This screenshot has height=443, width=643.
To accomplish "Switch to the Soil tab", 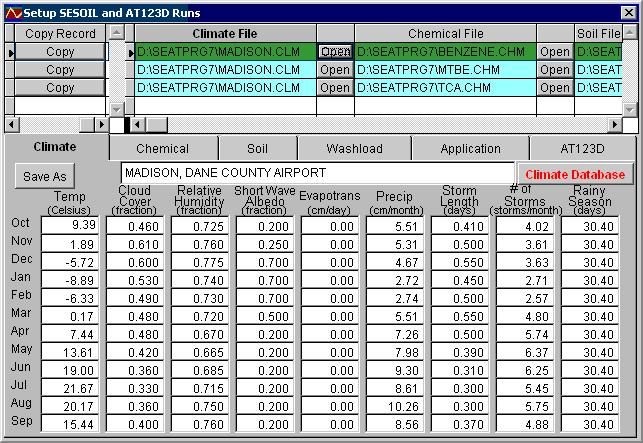I will click(258, 148).
